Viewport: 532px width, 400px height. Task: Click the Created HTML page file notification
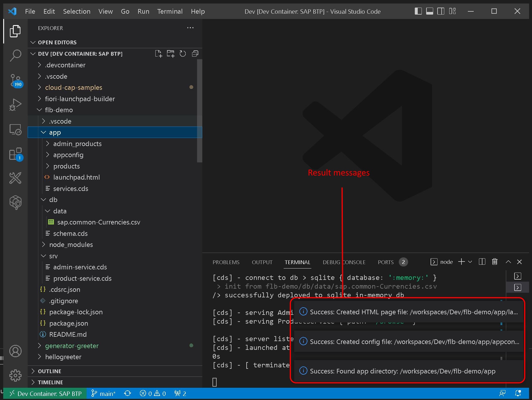(x=409, y=312)
